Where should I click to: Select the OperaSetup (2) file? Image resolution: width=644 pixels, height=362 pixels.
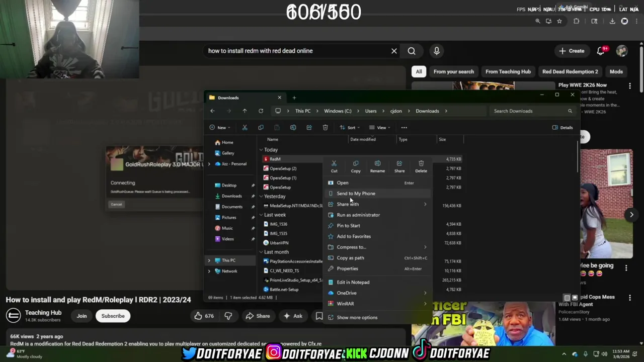pos(283,169)
